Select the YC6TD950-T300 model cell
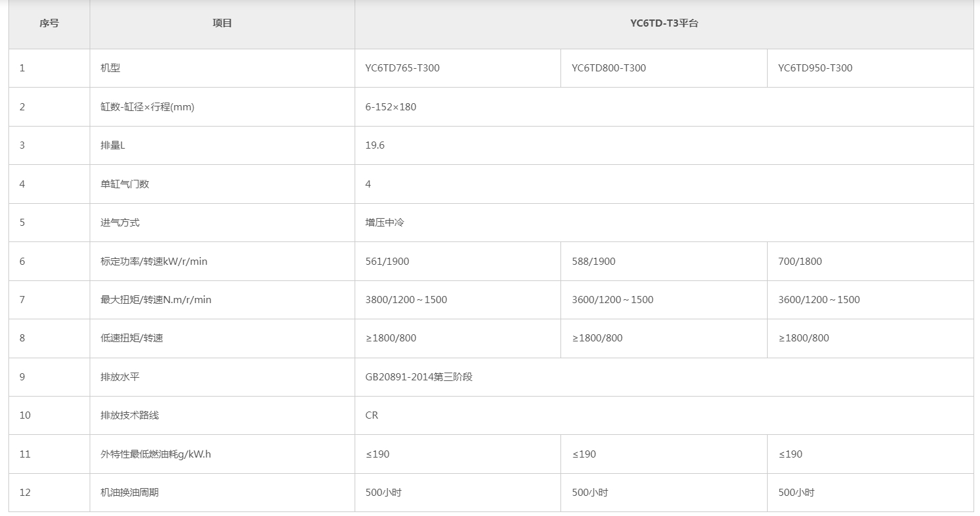Screen dimensions: 980x516 (815, 68)
